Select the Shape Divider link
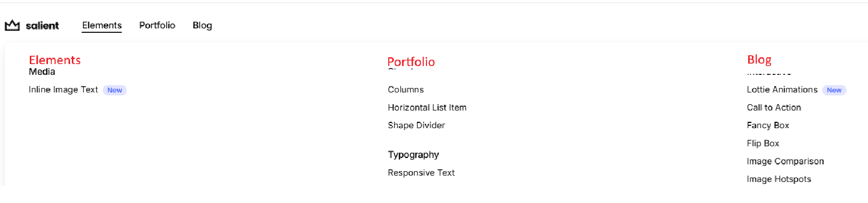Viewport: 868px width, 203px height. (x=416, y=125)
